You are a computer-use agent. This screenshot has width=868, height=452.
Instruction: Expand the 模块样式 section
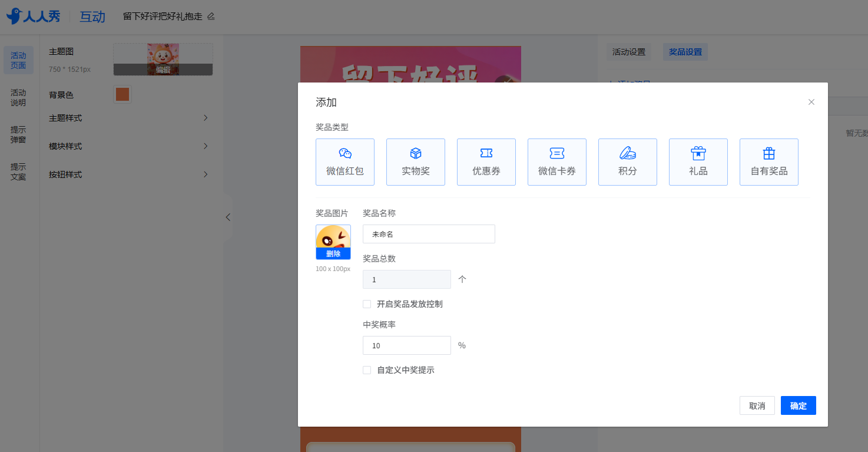[x=129, y=146]
